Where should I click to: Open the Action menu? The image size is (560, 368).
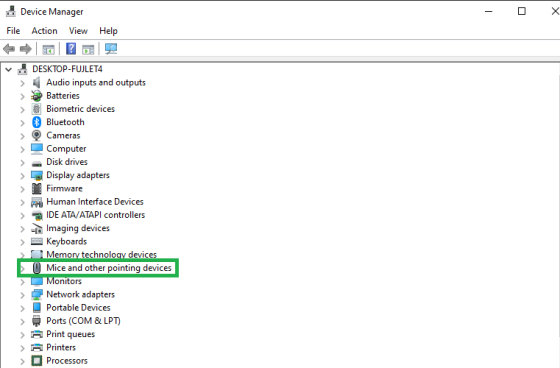coord(44,31)
